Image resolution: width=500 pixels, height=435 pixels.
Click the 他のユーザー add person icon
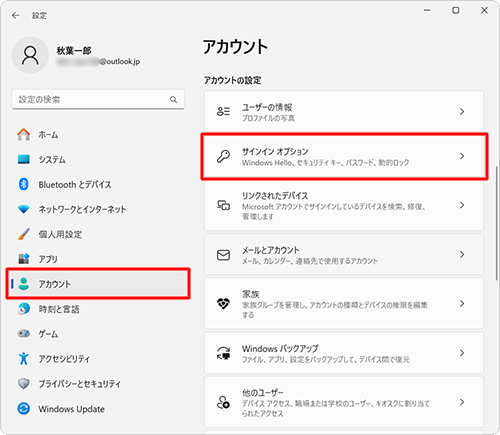(x=223, y=402)
